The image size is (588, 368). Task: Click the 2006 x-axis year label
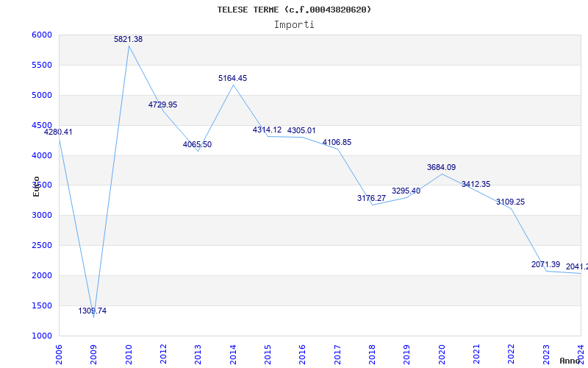click(60, 353)
